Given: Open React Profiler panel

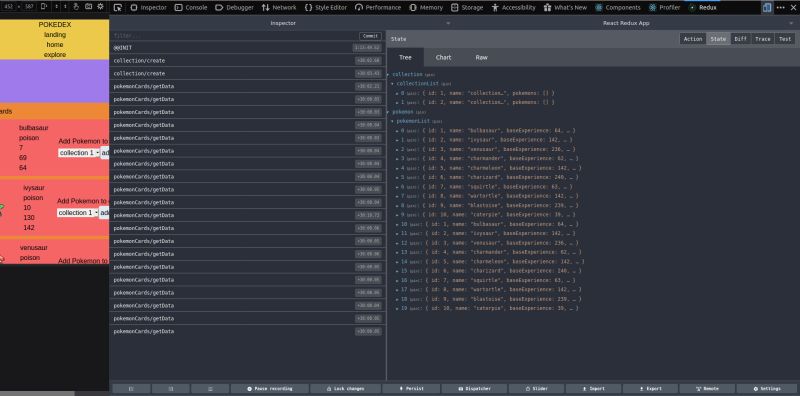Looking at the screenshot, I should pos(664,8).
